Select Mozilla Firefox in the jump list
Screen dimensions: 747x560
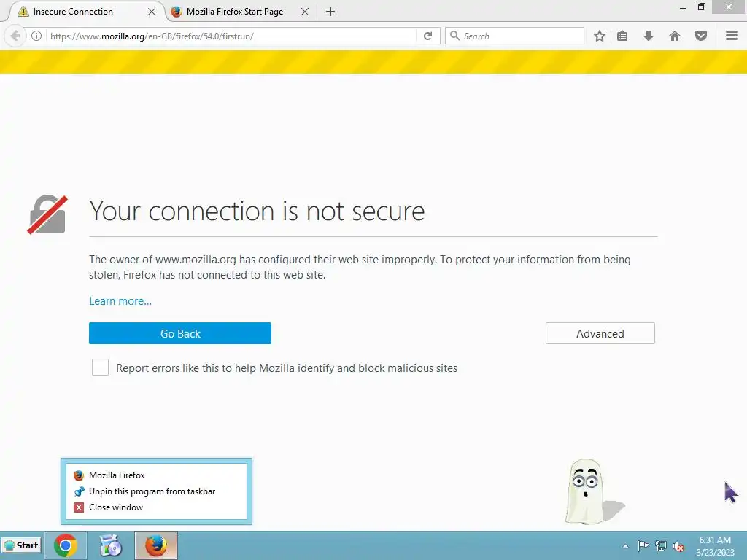(x=156, y=475)
